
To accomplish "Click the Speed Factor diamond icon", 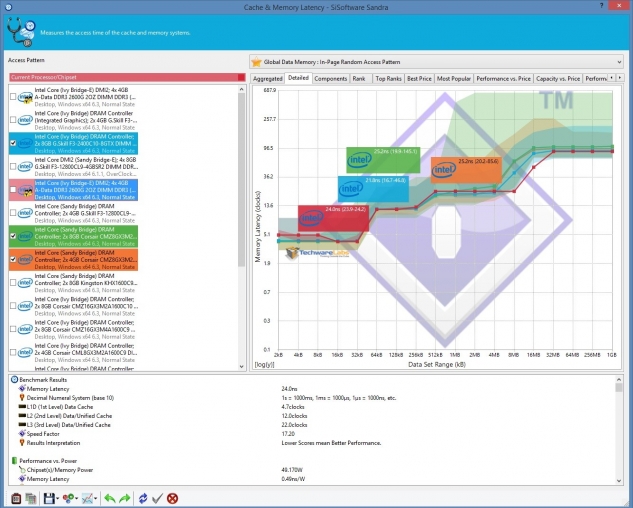I will pyautogui.click(x=22, y=434).
